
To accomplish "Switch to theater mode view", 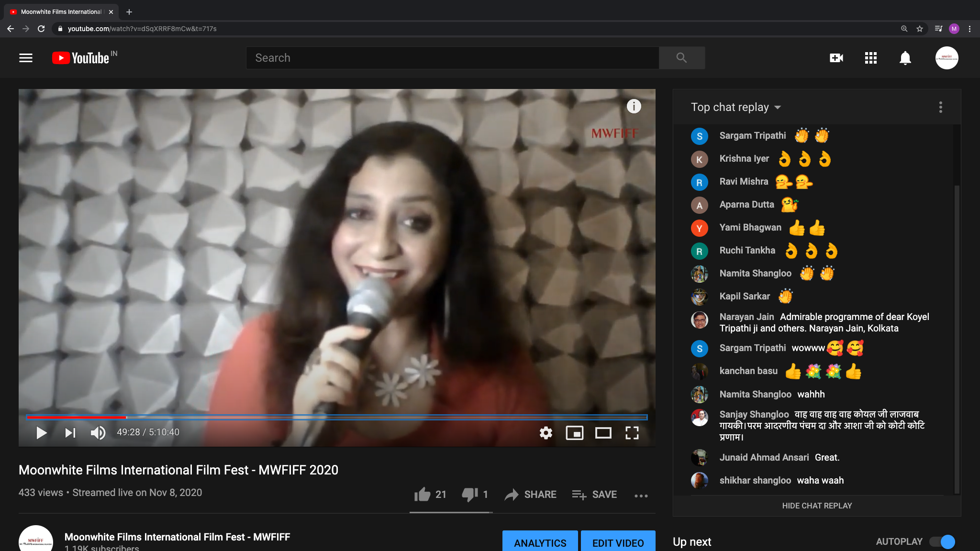I will (x=603, y=433).
